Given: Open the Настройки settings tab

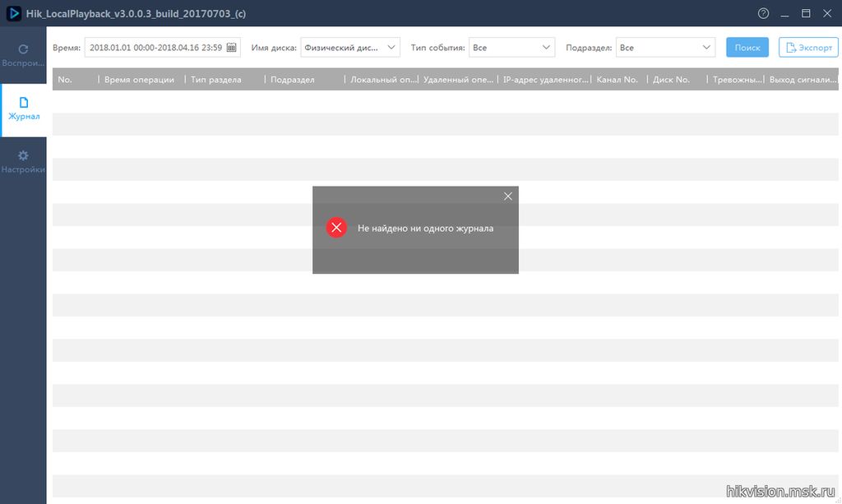Looking at the screenshot, I should click(23, 162).
